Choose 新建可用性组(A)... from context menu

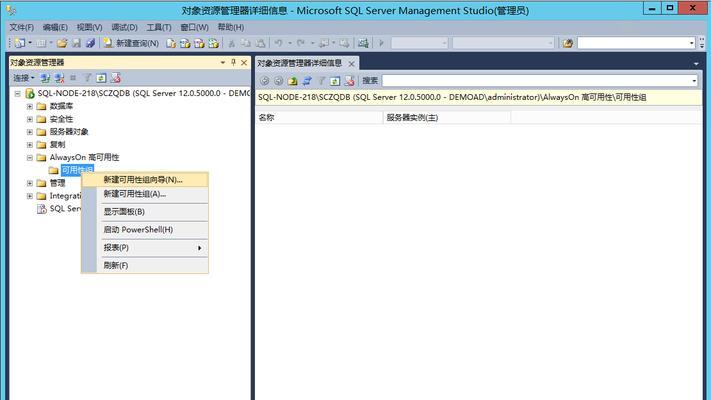pos(145,194)
